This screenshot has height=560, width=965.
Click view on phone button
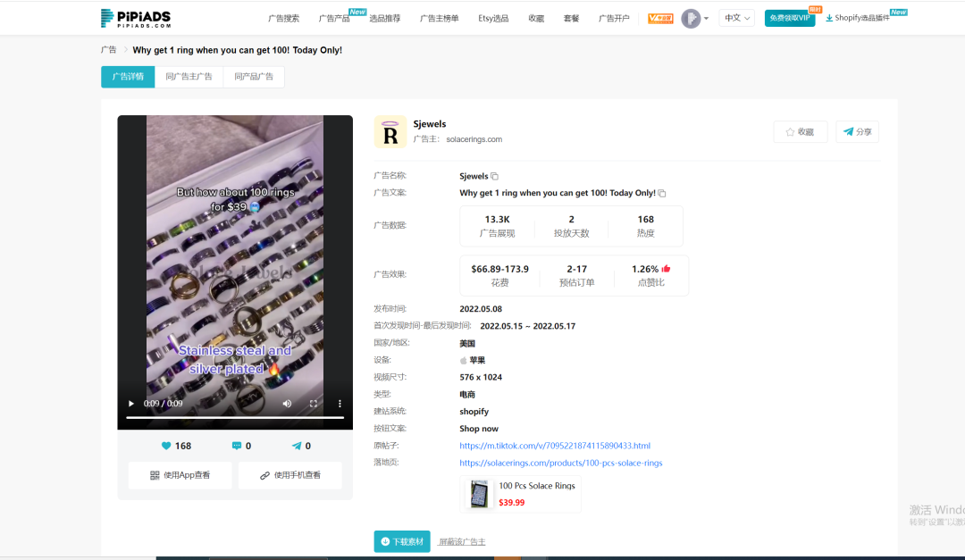click(289, 475)
